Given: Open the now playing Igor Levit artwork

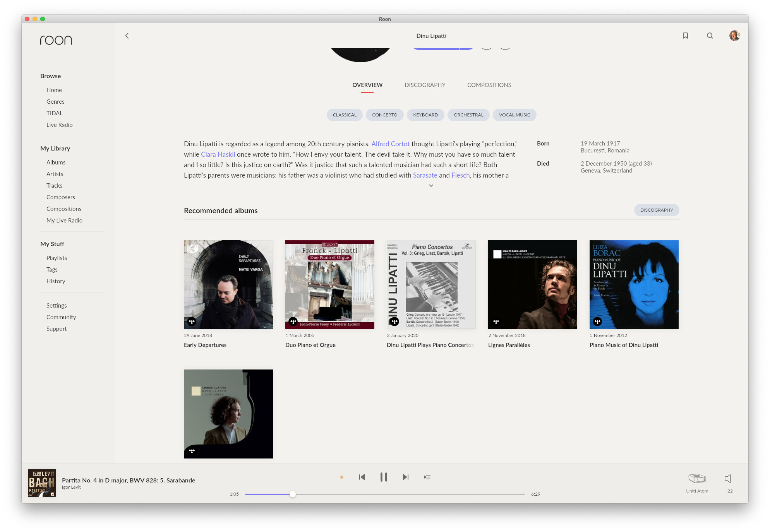Looking at the screenshot, I should [42, 483].
